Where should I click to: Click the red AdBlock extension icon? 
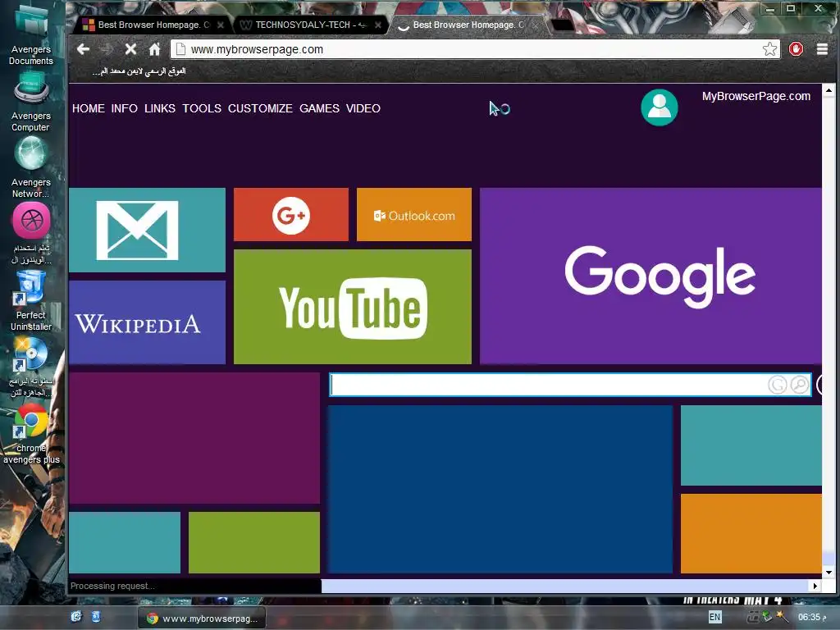796,49
